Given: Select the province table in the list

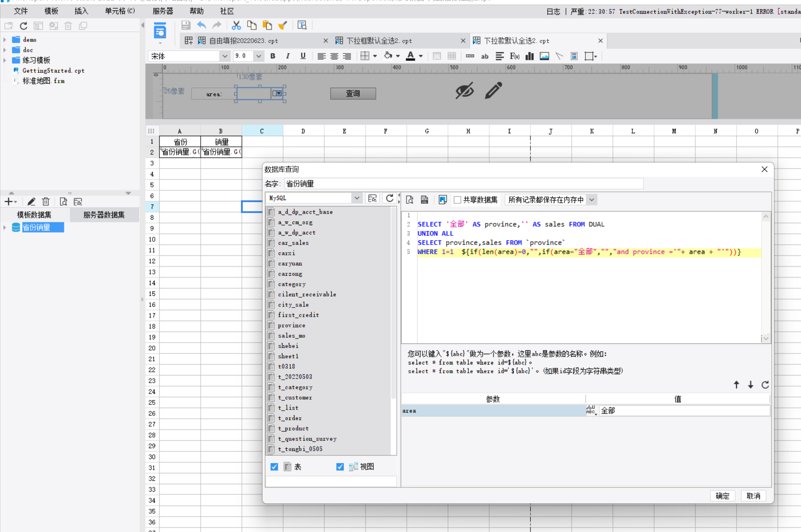Looking at the screenshot, I should pyautogui.click(x=292, y=325).
